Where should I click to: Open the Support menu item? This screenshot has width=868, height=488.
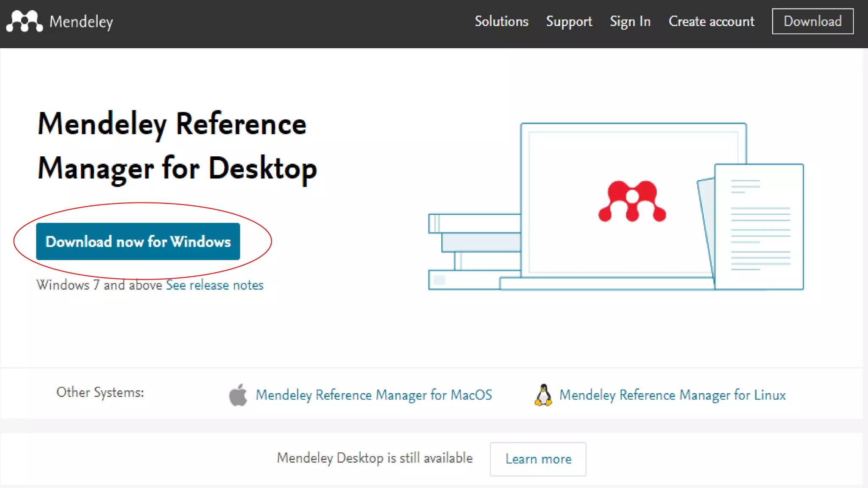click(569, 22)
